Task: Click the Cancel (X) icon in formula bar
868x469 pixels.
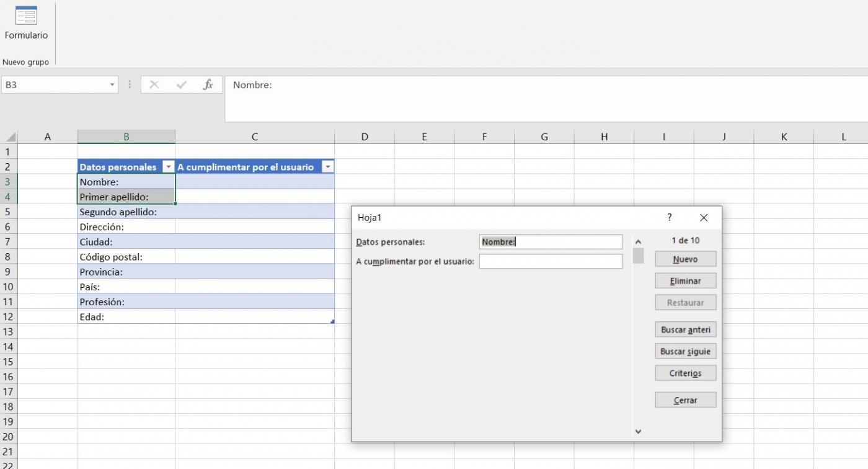Action: click(x=154, y=84)
